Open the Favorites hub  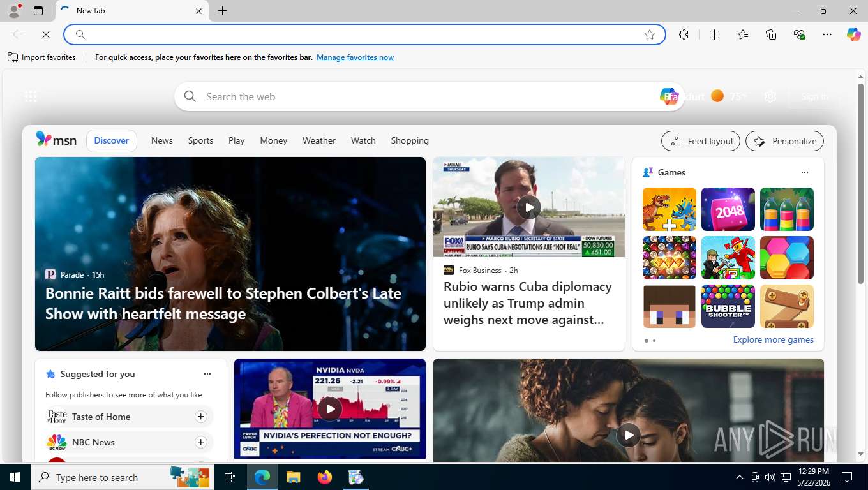coord(743,34)
